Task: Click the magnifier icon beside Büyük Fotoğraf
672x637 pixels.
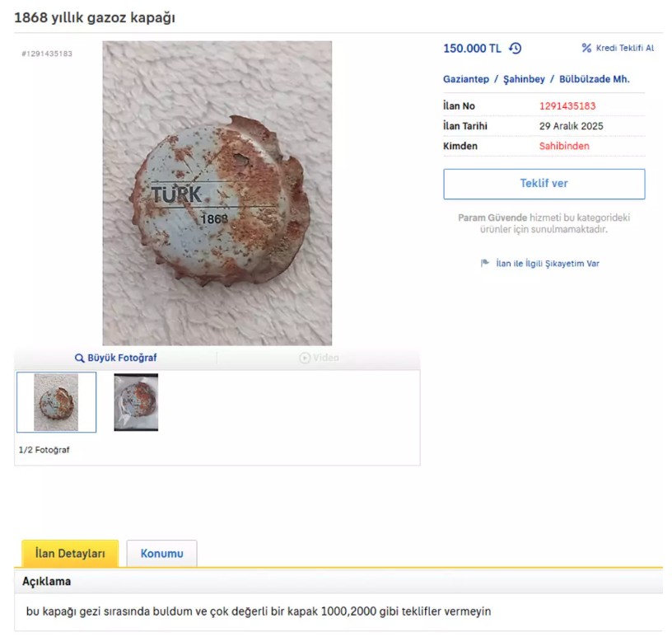Action: pos(79,358)
